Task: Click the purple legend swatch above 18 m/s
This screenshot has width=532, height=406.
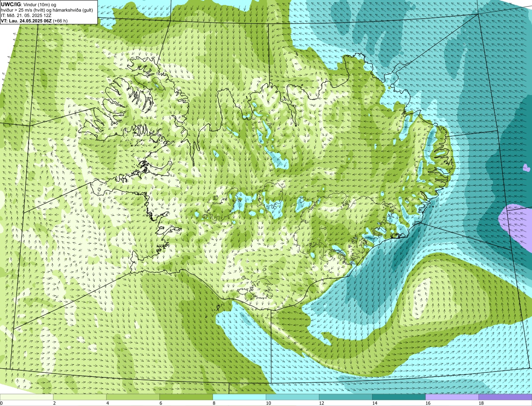Action: pos(505,397)
